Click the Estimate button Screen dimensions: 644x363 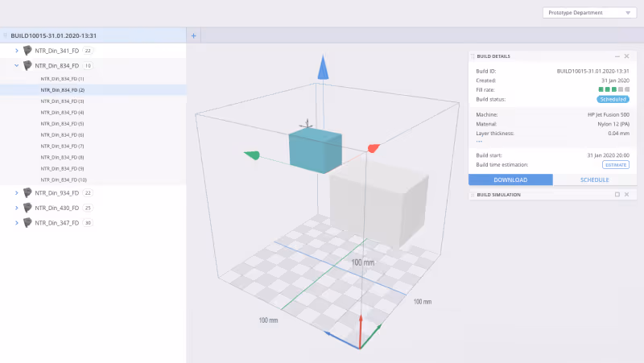tap(616, 165)
